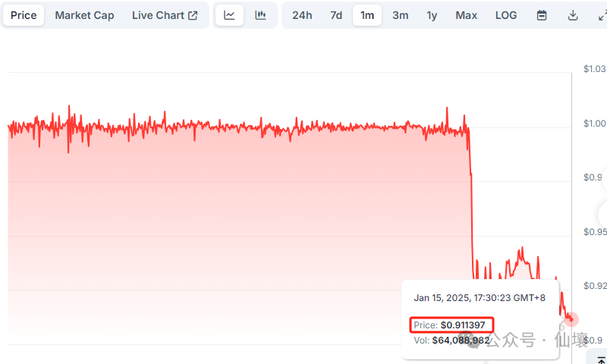Set the time range to 24h
Screen dimensions: 607x364
tap(302, 15)
